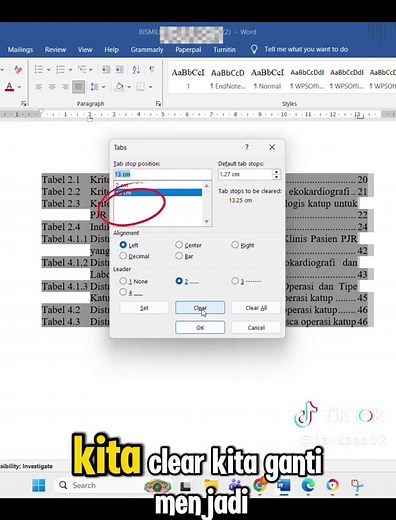
Task: Click the Tell me lightbulb icon
Action: [254, 50]
